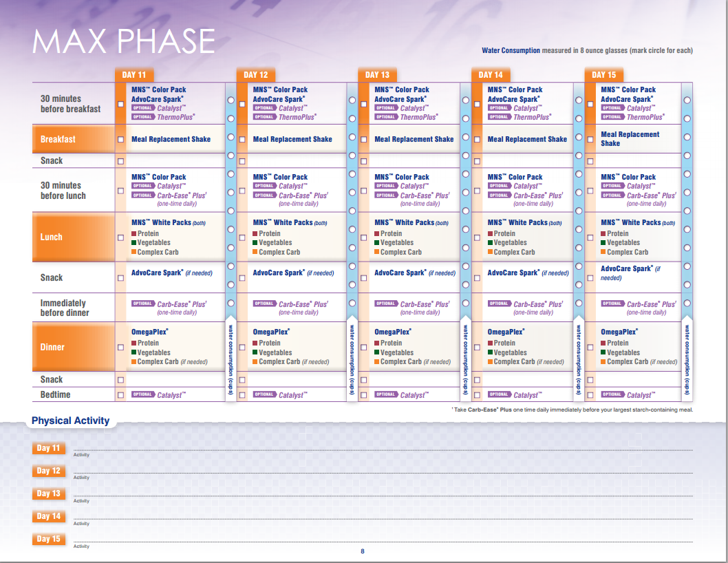This screenshot has height=563, width=728.
Task: Click the orange Dinner row header swatch
Action: coord(74,347)
